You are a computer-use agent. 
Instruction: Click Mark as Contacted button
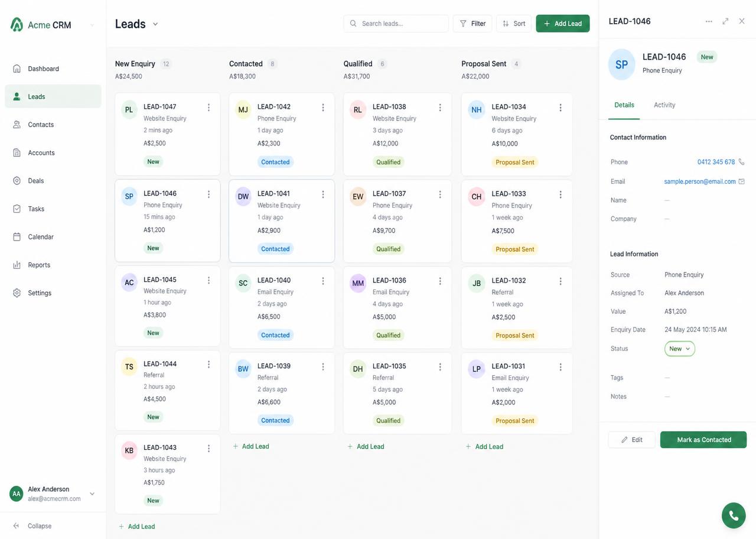click(703, 440)
